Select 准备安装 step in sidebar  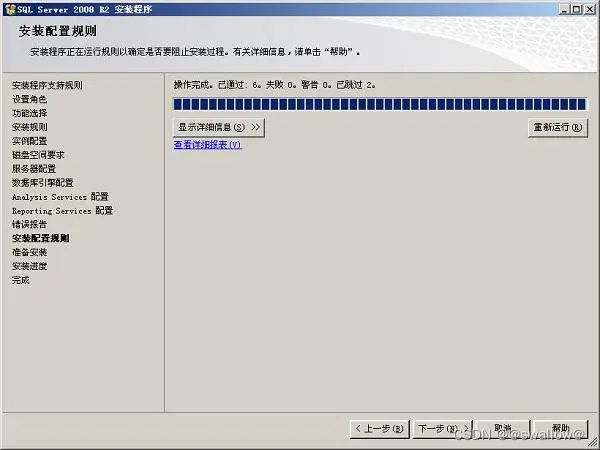(29, 252)
